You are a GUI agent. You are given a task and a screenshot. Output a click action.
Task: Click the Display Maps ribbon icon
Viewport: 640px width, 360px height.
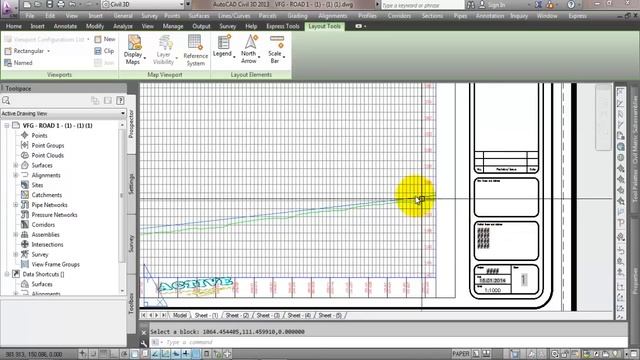click(x=134, y=43)
